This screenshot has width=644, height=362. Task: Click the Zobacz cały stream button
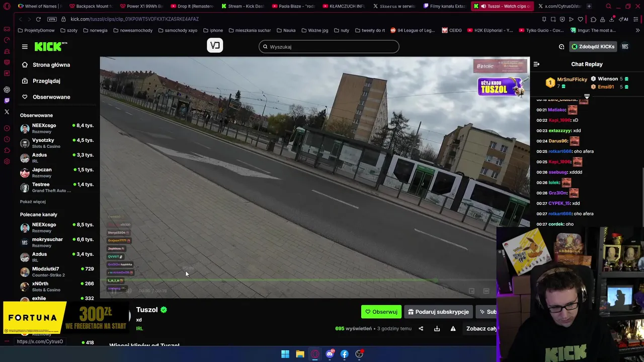[x=480, y=329]
